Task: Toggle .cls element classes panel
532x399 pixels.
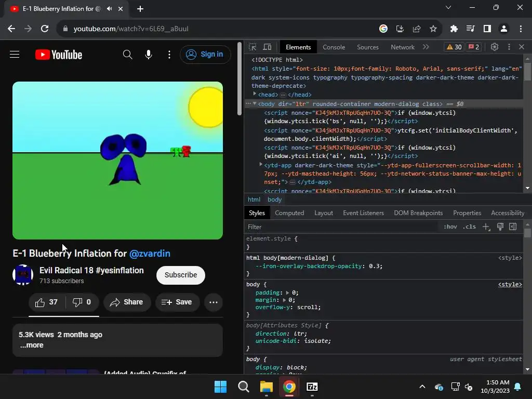Action: click(x=469, y=227)
